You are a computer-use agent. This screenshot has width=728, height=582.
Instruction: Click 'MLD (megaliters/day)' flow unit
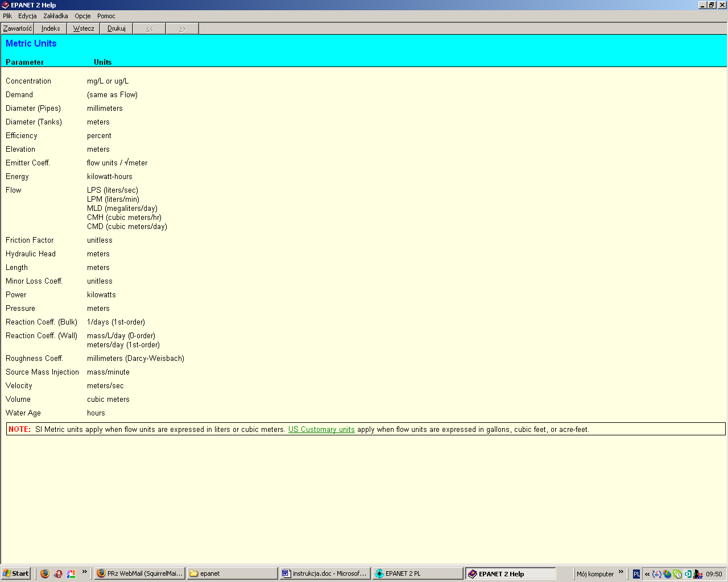click(122, 209)
